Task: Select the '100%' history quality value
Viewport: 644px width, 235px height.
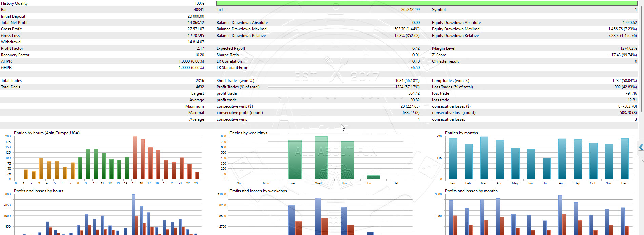Action: tap(199, 3)
